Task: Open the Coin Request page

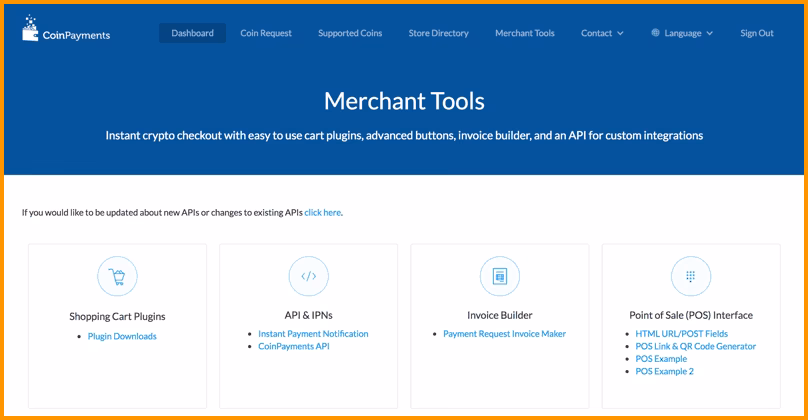Action: [x=266, y=33]
